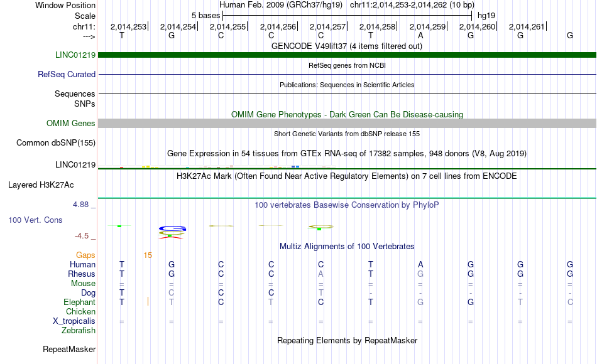Click the -4.5 lower scale value
Image resolution: width=597 pixels, height=364 pixels.
[x=82, y=236]
